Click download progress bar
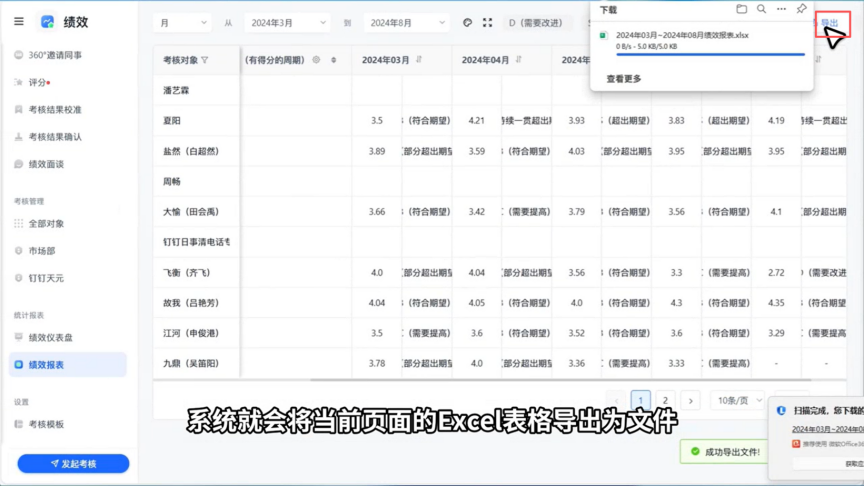This screenshot has height=486, width=864. 710,55
